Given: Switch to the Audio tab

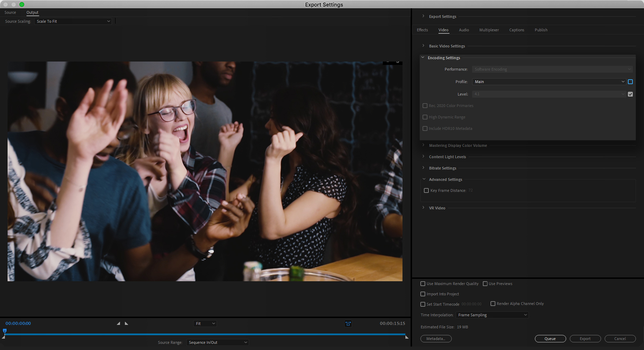Looking at the screenshot, I should pyautogui.click(x=464, y=30).
